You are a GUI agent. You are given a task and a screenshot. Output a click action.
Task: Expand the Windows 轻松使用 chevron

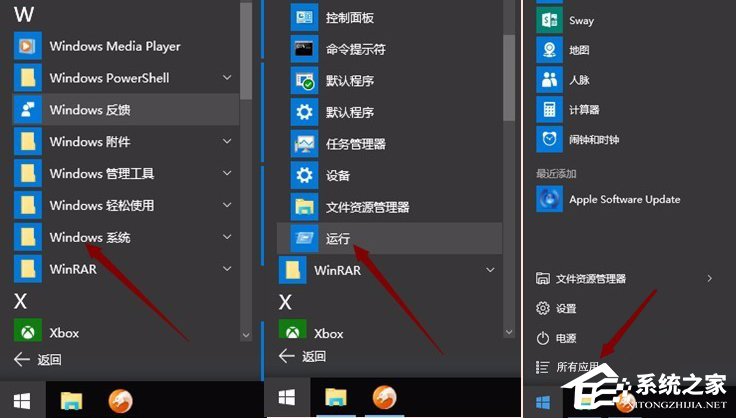(x=227, y=205)
